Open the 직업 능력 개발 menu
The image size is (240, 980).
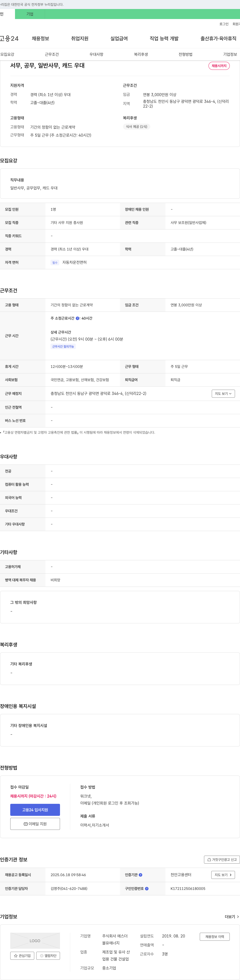click(x=164, y=39)
